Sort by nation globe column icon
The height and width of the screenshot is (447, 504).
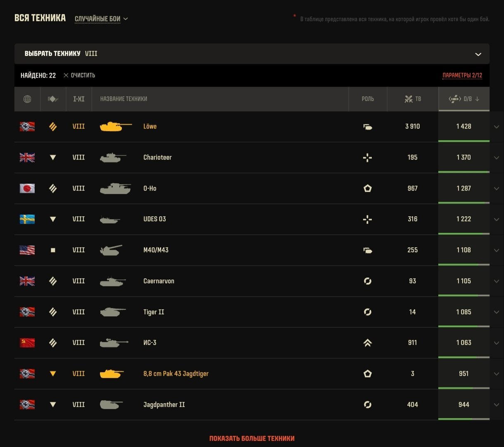27,99
